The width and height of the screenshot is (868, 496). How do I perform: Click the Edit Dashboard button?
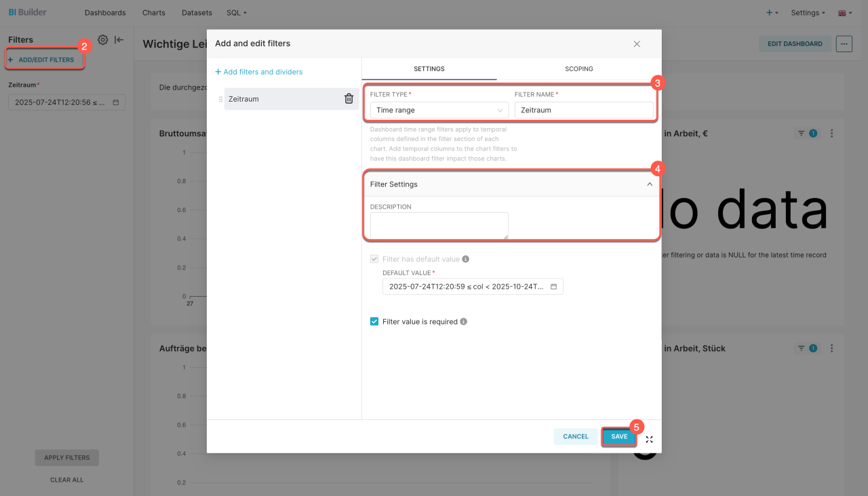(795, 44)
